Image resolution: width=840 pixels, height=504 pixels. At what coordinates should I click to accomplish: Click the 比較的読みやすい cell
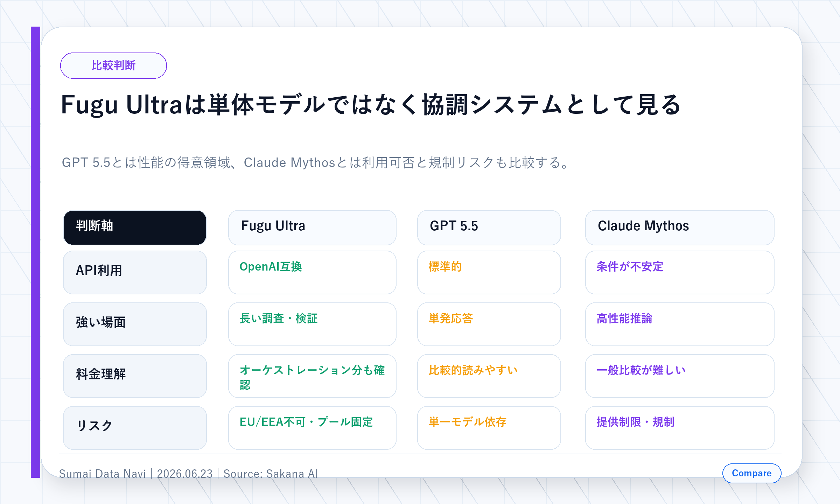(x=489, y=376)
